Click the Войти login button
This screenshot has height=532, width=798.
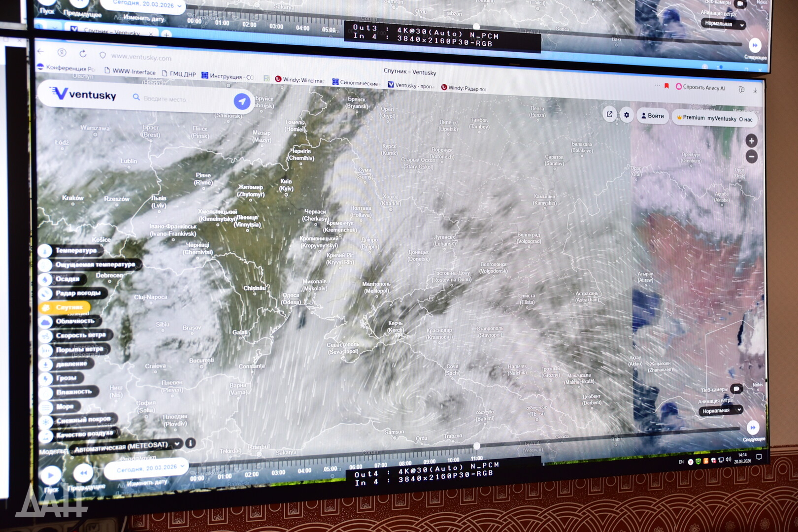[652, 116]
